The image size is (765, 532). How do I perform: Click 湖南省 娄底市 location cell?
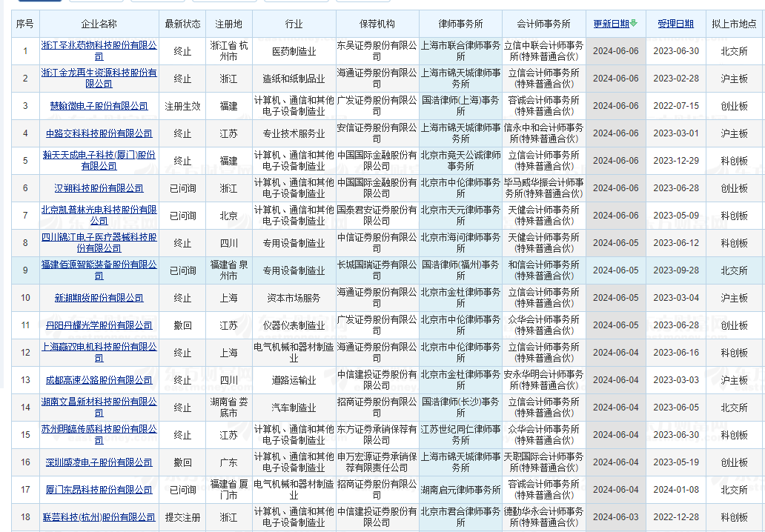229,408
